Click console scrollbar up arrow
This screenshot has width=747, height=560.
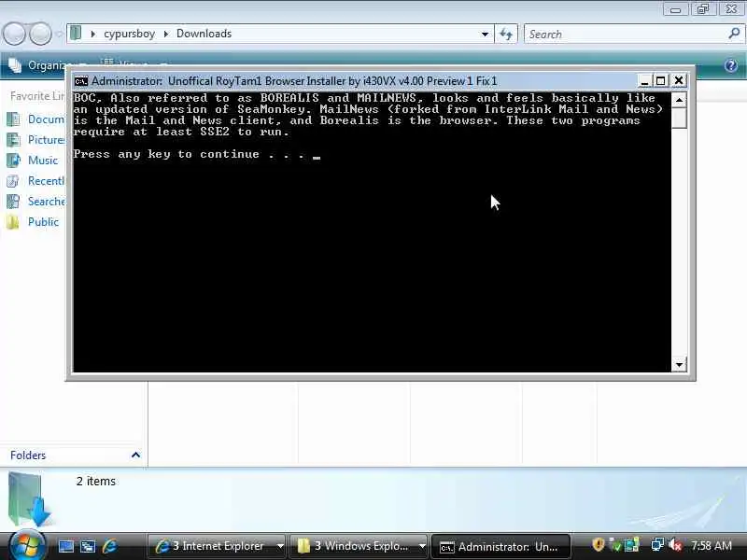[679, 100]
